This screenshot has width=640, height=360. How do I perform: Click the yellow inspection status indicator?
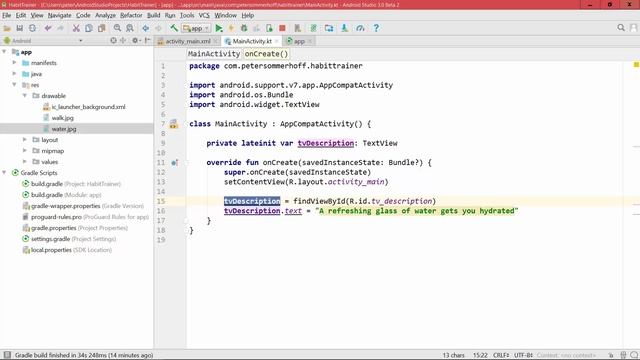click(x=636, y=64)
